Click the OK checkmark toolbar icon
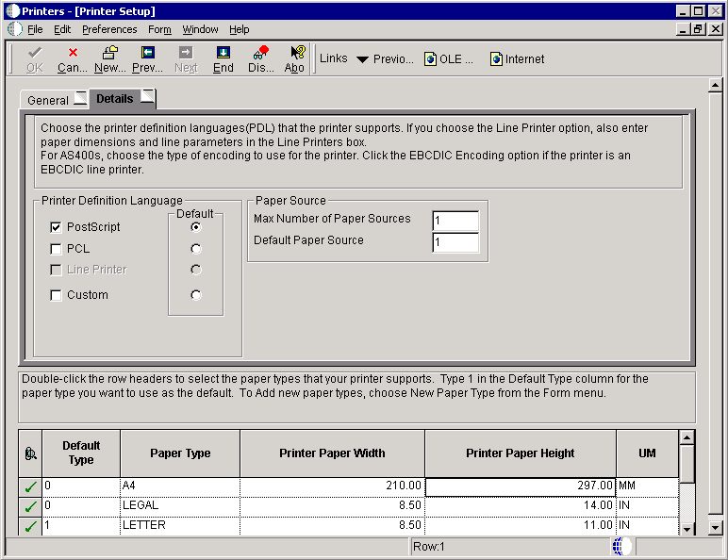Screen dimensions: 728x560 (x=35, y=53)
